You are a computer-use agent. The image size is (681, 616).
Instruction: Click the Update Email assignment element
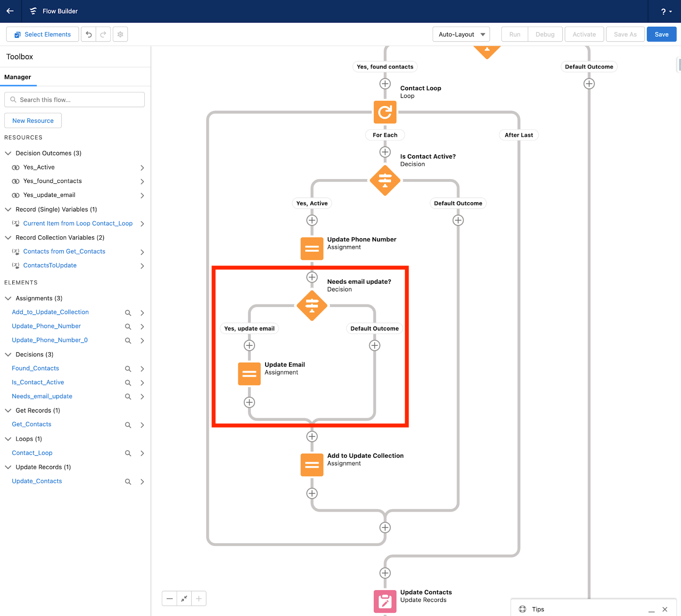[249, 374]
